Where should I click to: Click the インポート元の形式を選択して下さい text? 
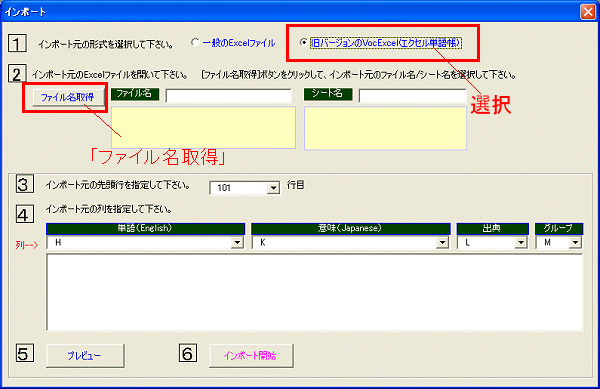pos(106,44)
